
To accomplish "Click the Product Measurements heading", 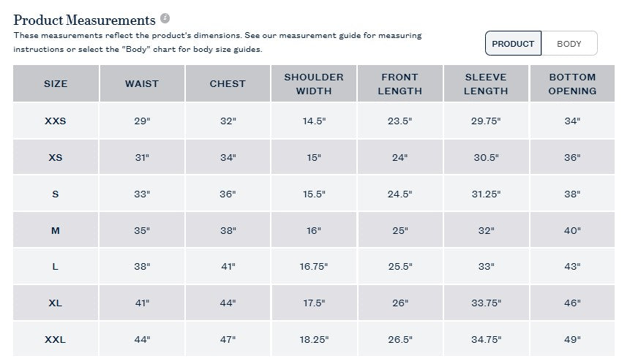I will click(x=84, y=20).
